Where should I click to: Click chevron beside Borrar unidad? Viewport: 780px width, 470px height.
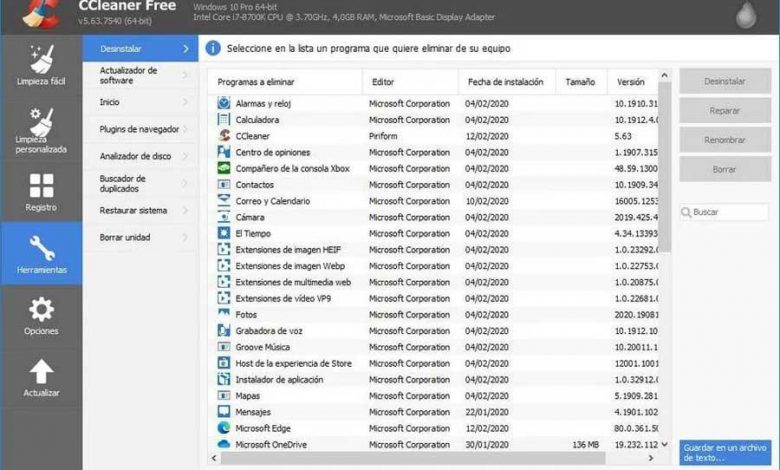click(186, 237)
